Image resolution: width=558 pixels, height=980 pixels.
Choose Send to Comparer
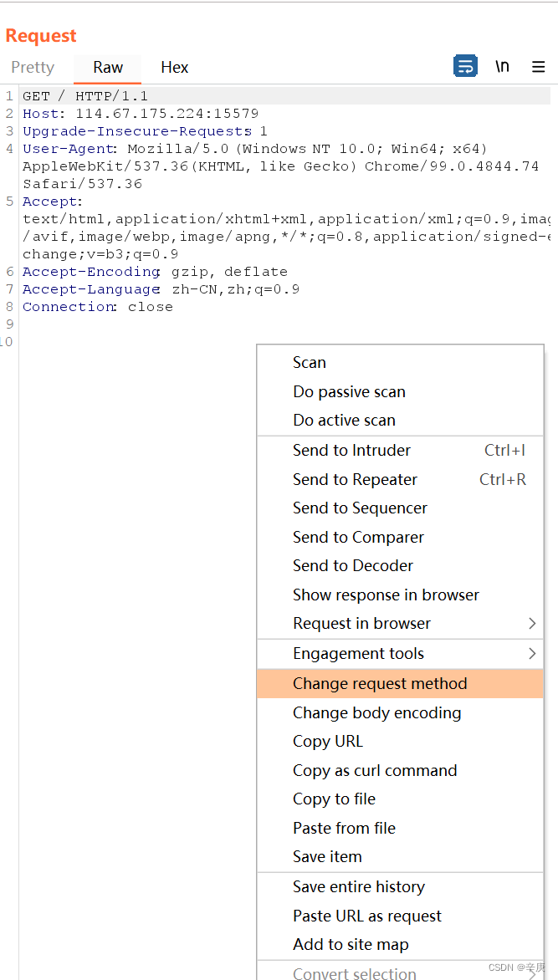point(357,537)
